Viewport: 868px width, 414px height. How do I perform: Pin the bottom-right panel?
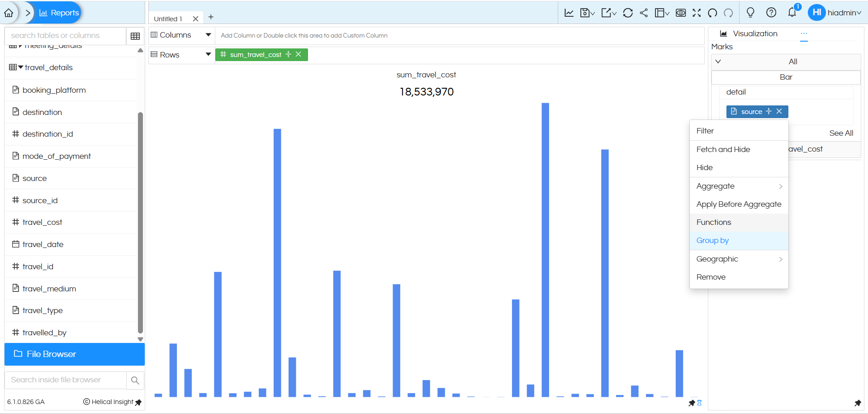(x=859, y=403)
